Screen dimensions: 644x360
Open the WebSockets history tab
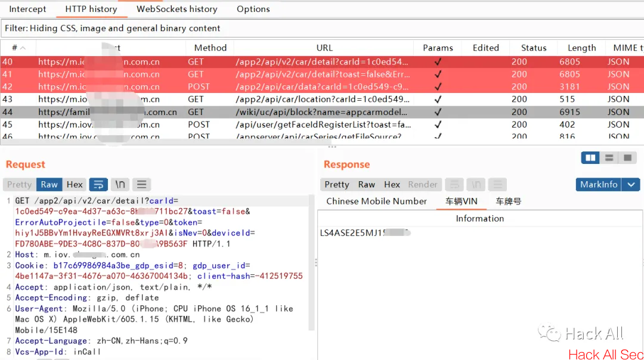point(177,9)
